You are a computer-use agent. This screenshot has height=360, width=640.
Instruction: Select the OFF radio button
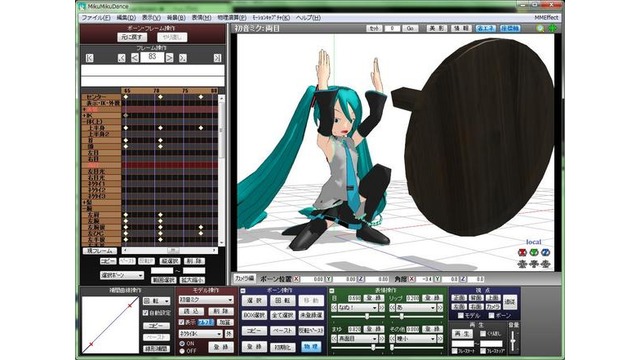pyautogui.click(x=182, y=351)
